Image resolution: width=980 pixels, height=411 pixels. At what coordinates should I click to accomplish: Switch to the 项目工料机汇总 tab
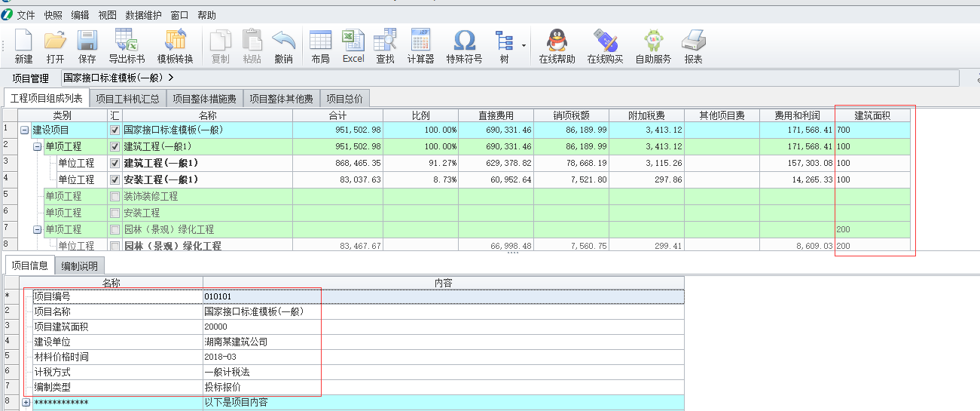pyautogui.click(x=127, y=99)
